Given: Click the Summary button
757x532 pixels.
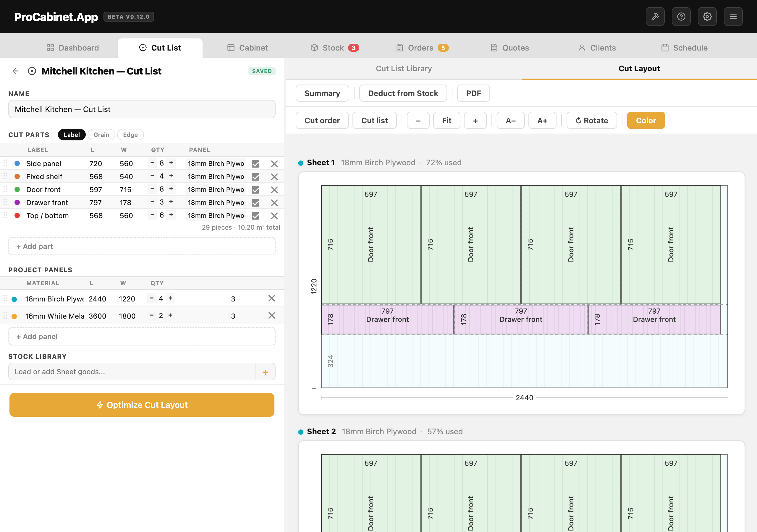Looking at the screenshot, I should tap(322, 93).
